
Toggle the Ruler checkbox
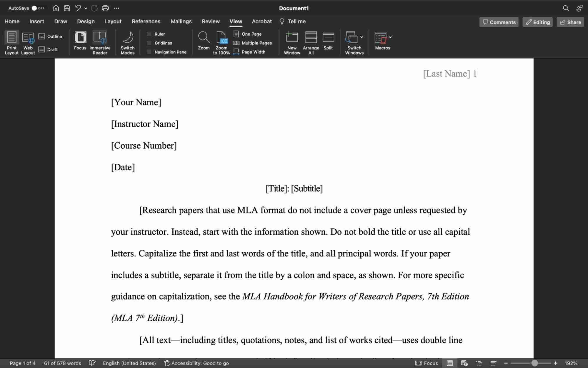click(x=149, y=34)
